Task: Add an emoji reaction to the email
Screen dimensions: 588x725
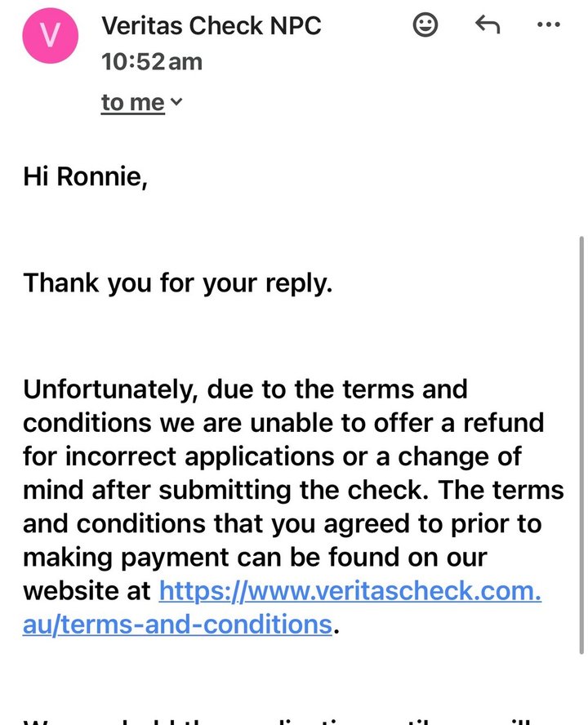Action: [425, 25]
